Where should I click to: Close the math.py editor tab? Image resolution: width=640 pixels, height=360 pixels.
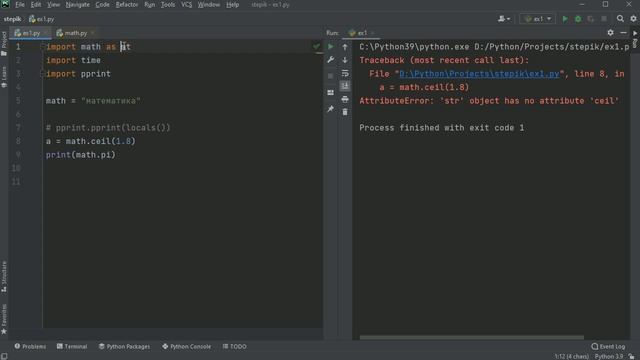(x=93, y=33)
